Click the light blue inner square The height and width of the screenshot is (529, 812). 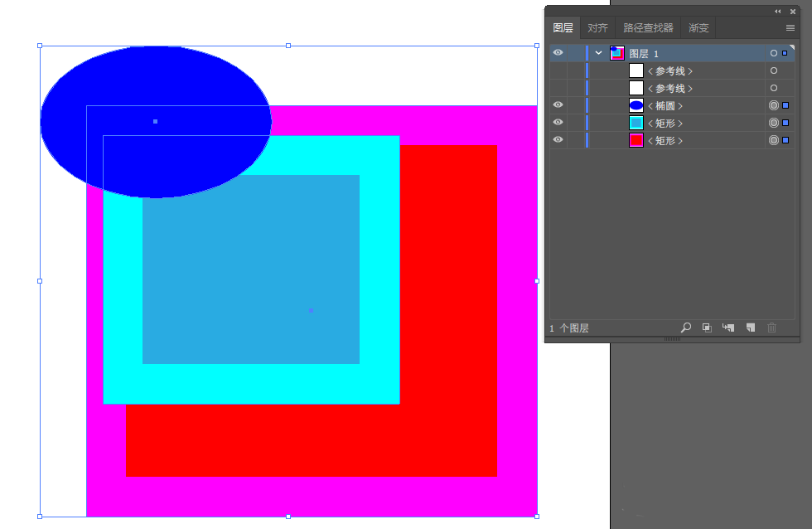coord(251,269)
